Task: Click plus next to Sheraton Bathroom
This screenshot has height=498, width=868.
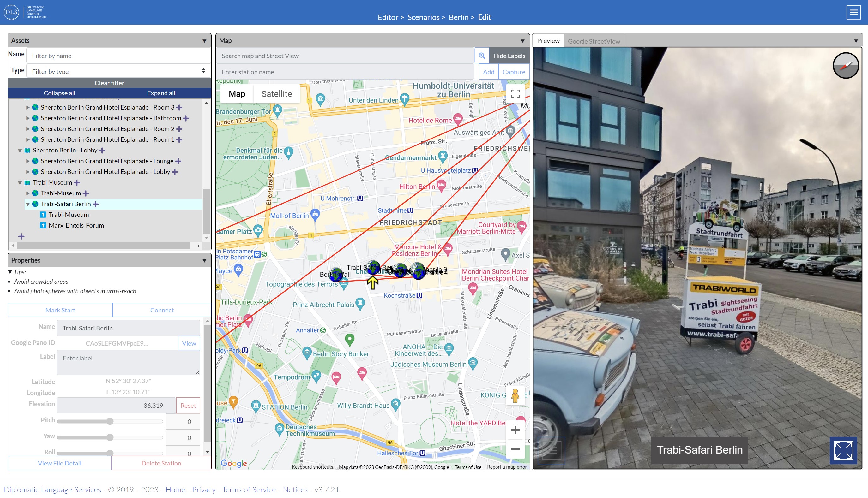Action: click(186, 118)
